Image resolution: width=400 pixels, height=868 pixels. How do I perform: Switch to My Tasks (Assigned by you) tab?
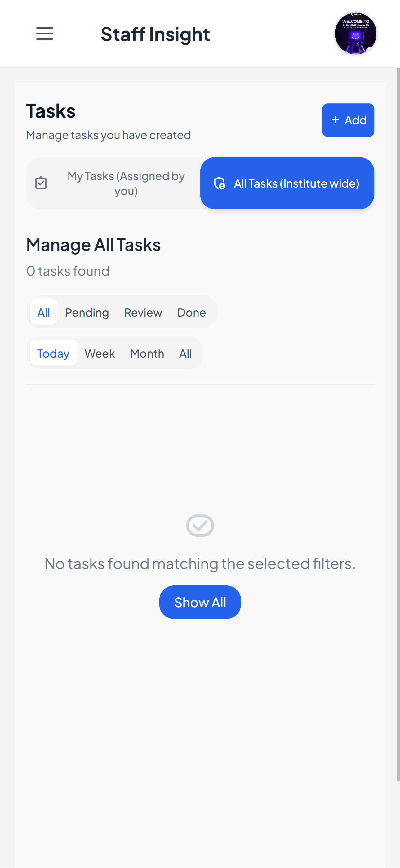tap(113, 183)
